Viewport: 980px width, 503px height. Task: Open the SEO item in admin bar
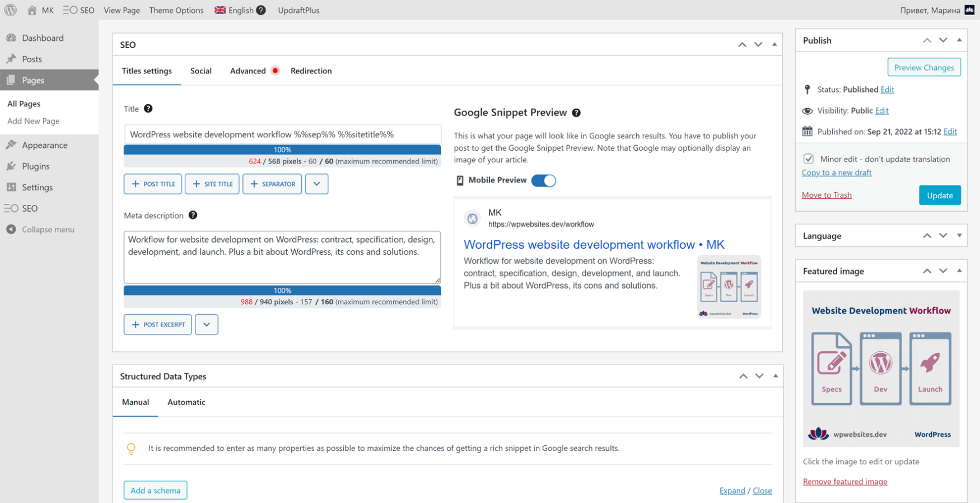coord(78,10)
